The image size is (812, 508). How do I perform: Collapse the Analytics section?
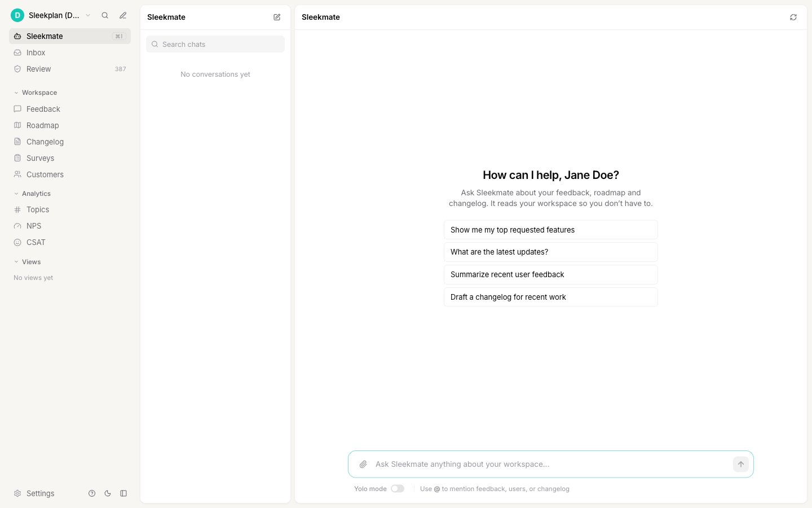[x=32, y=194]
